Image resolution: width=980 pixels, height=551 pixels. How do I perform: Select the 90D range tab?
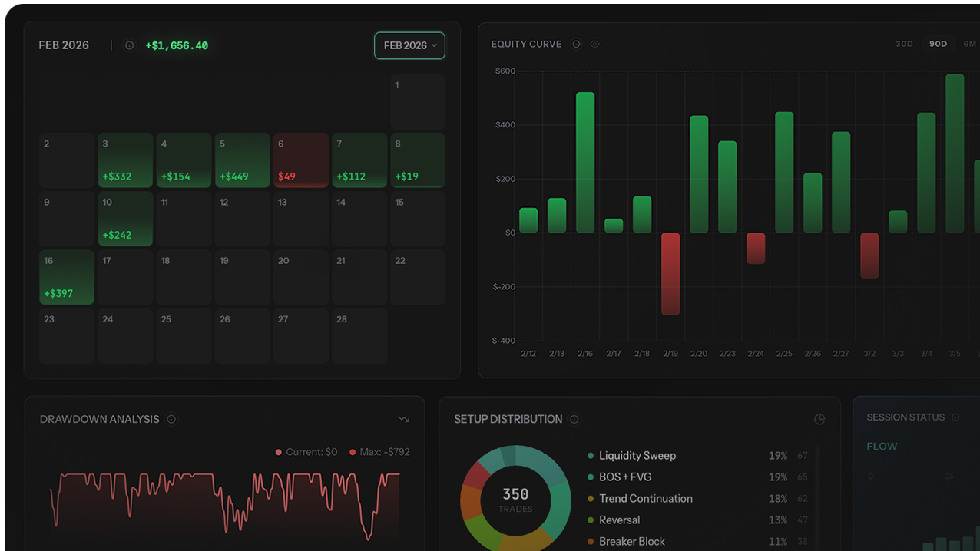coord(938,45)
